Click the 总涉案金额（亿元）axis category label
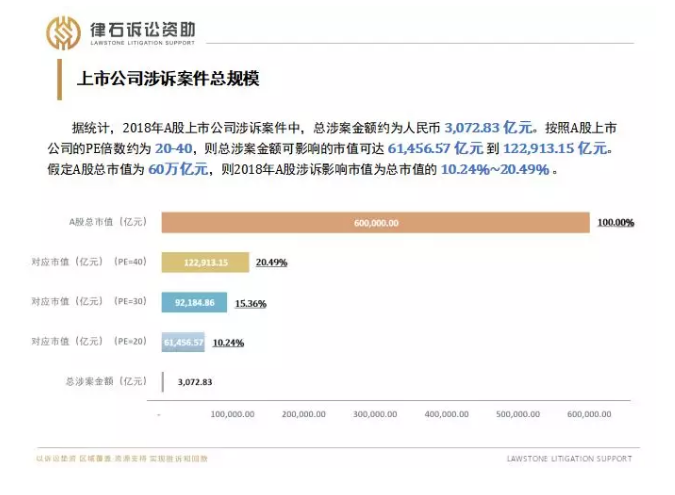The width and height of the screenshot is (675, 495). (105, 381)
